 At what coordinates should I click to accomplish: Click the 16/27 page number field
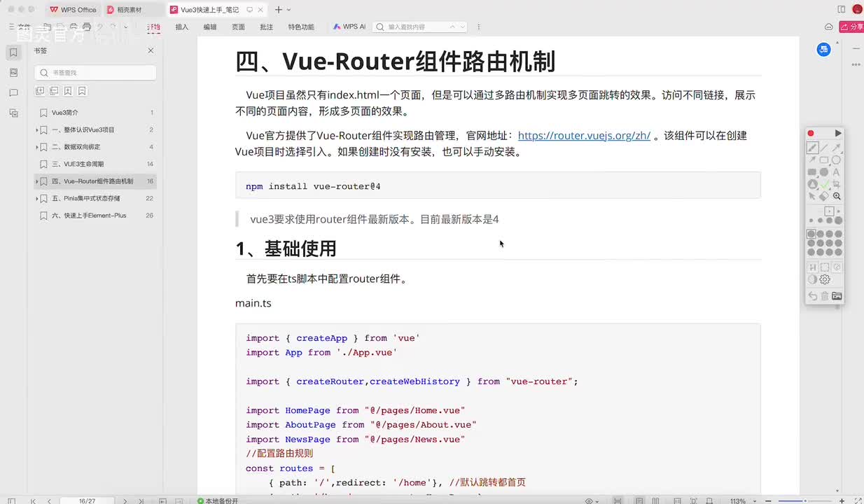click(x=88, y=500)
